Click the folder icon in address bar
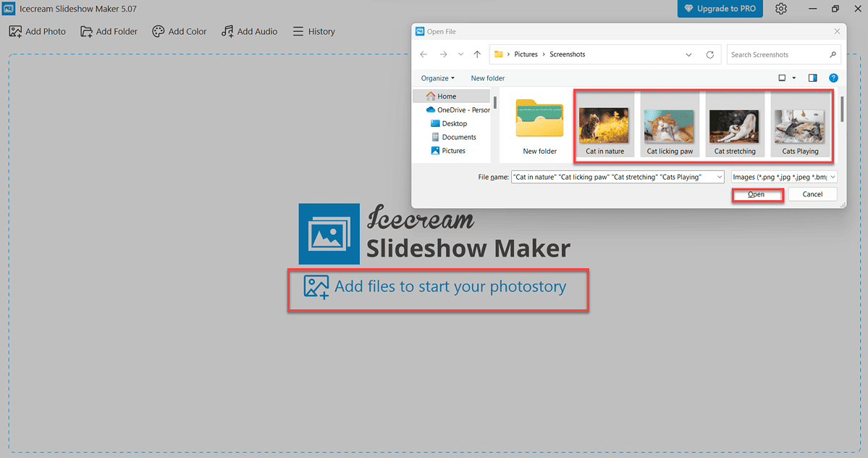The height and width of the screenshot is (458, 868). coord(499,54)
